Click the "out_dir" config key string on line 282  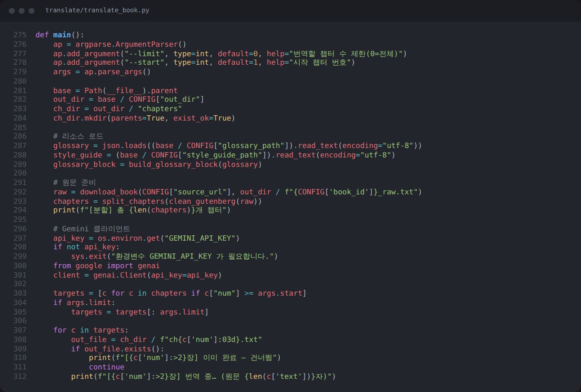click(x=180, y=99)
